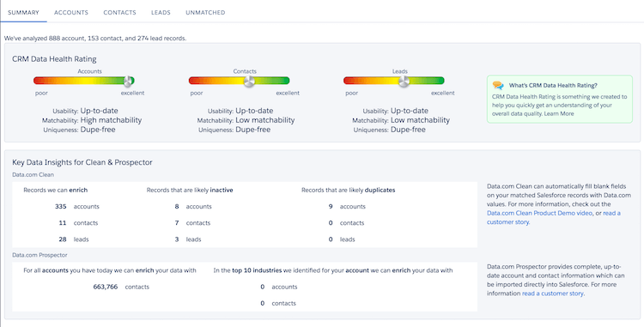Image resolution: width=644 pixels, height=327 pixels.
Task: Open the Clean 'read a customer story' link
Action: [x=554, y=217]
